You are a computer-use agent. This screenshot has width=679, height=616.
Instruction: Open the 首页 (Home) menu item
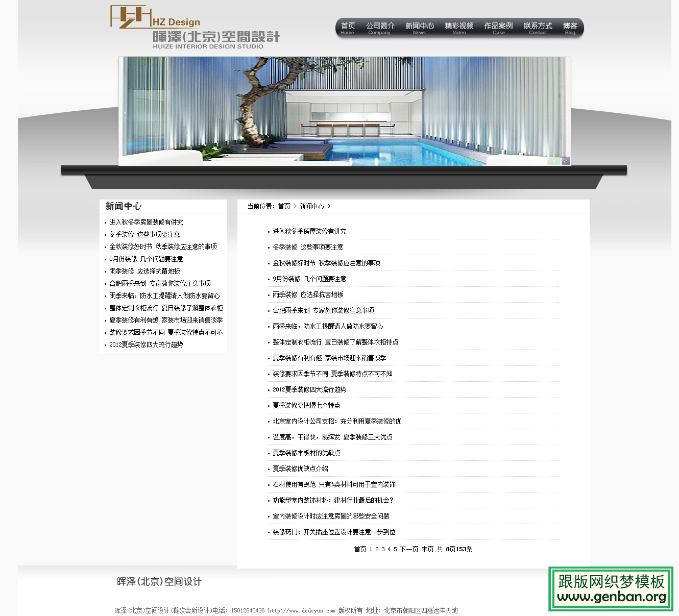[347, 28]
